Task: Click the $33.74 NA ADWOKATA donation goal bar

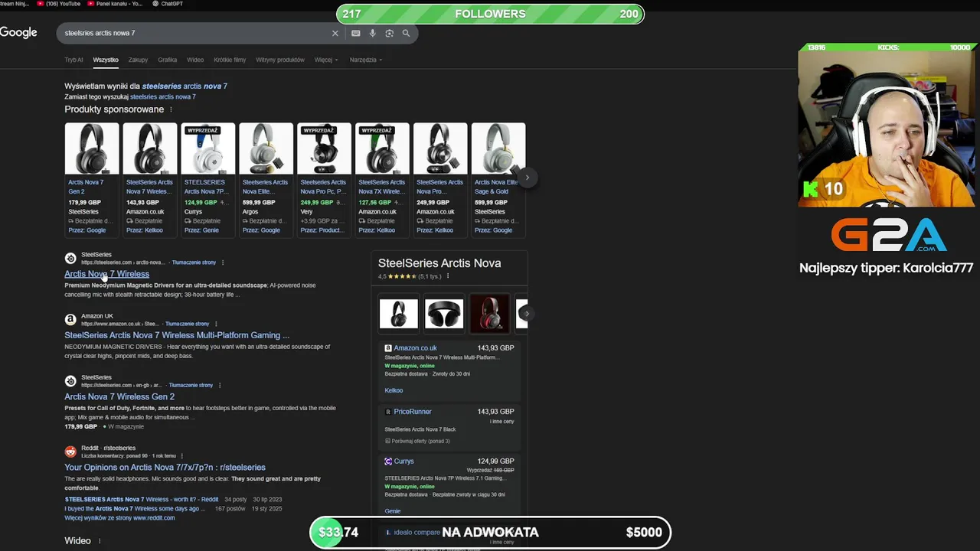Action: click(x=490, y=533)
